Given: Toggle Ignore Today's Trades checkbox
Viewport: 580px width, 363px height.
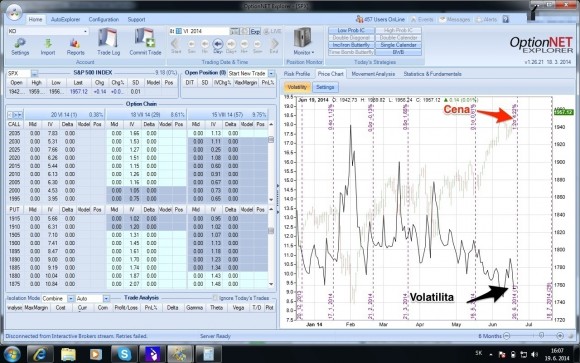Looking at the screenshot, I should pos(215,298).
